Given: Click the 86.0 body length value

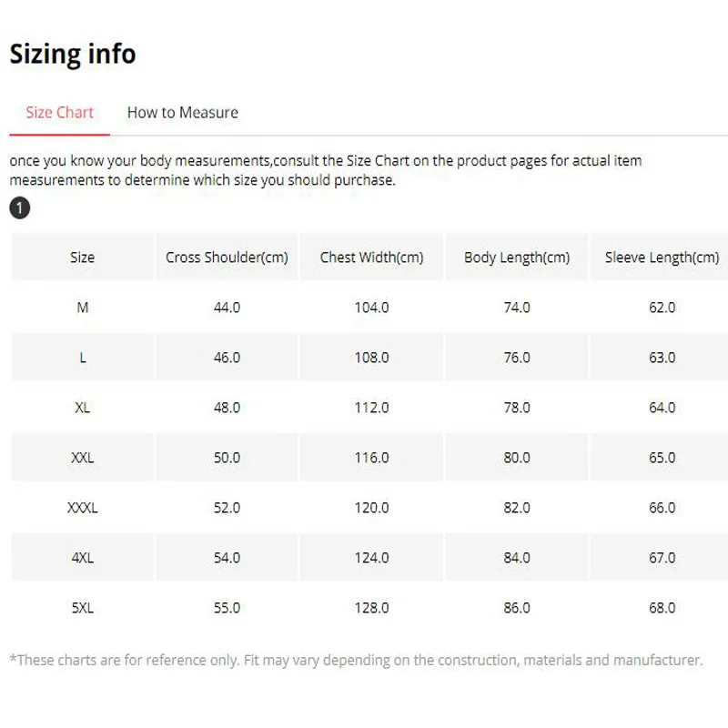Looking at the screenshot, I should click(x=517, y=608).
